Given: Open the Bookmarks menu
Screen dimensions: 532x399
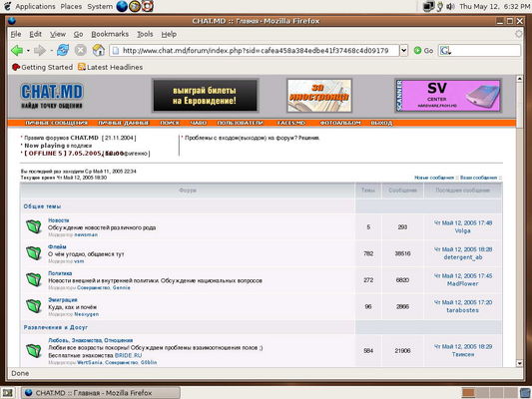Looking at the screenshot, I should (x=110, y=34).
